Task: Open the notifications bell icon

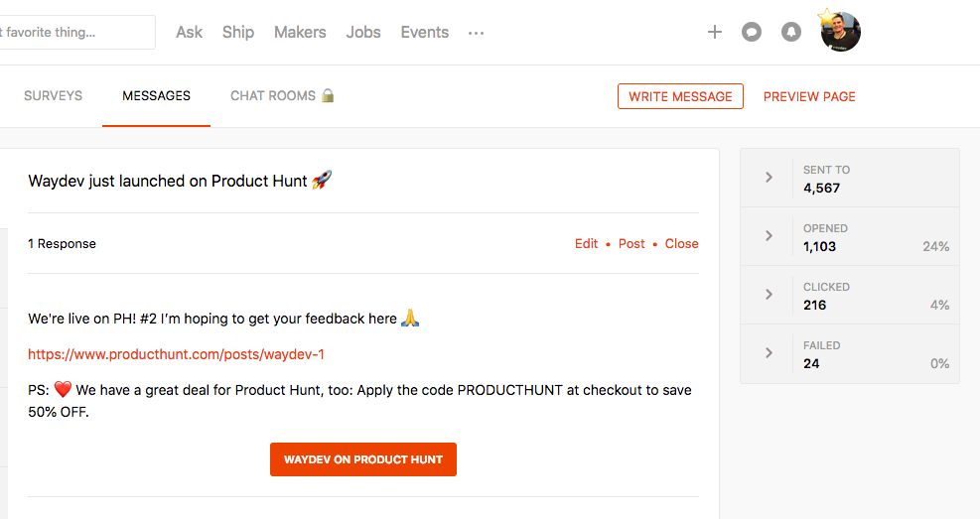Action: [790, 33]
